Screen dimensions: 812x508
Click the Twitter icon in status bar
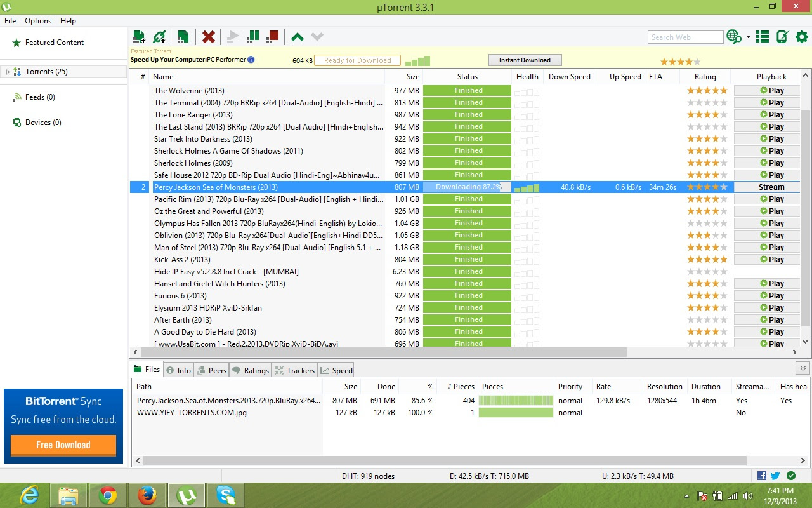click(775, 476)
